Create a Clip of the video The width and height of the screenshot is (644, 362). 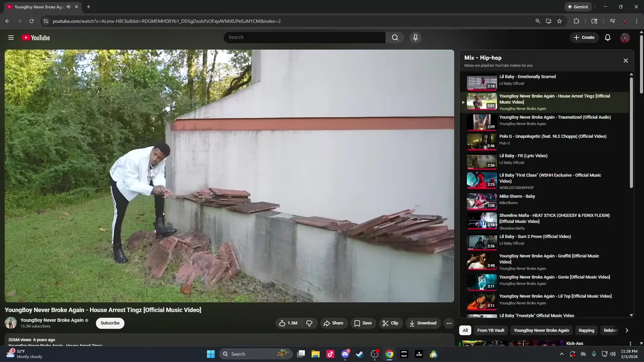pos(390,323)
